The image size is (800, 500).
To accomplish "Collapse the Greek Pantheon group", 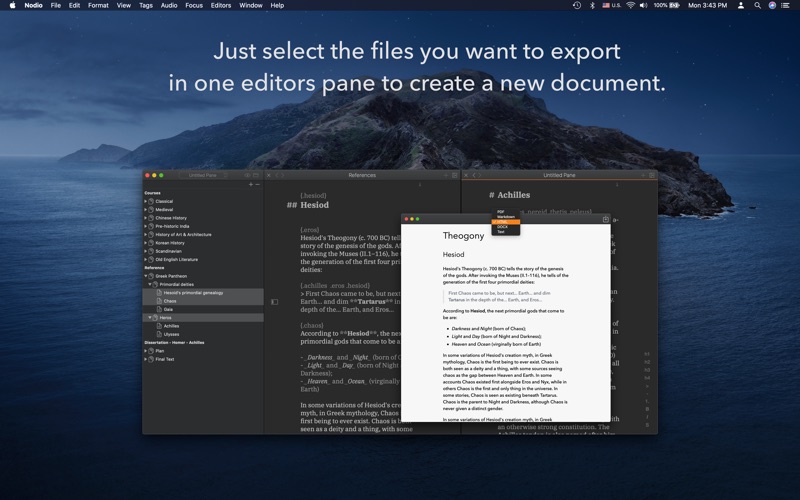I will click(145, 276).
